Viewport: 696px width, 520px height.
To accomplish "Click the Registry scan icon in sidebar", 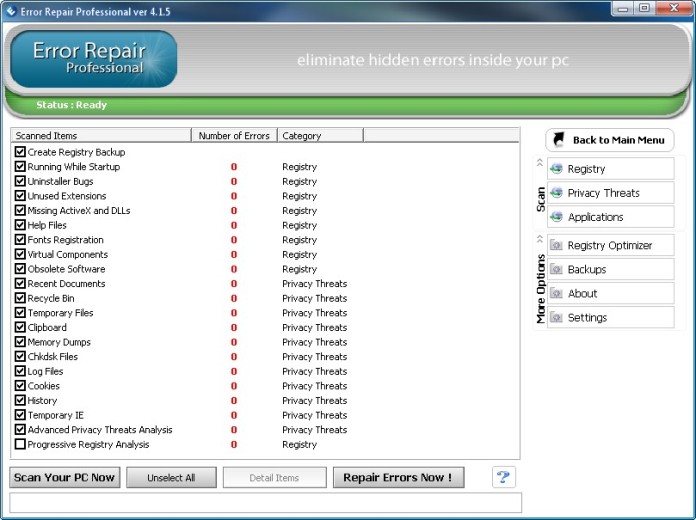I will click(x=557, y=169).
